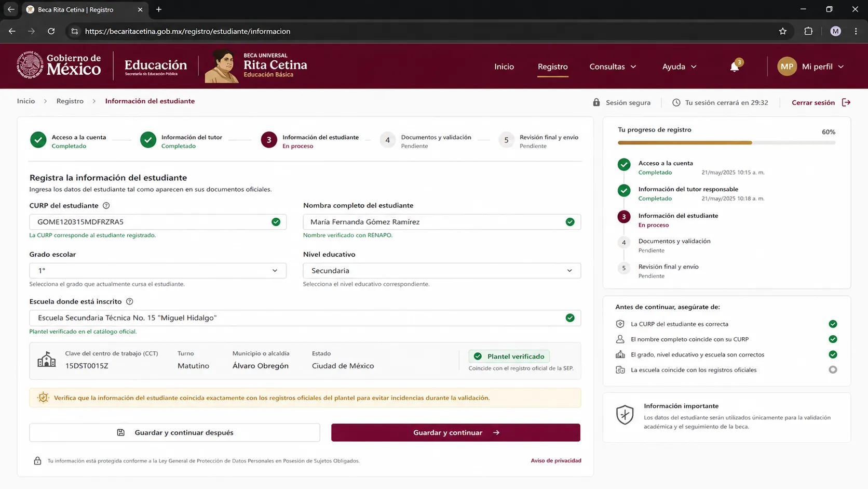This screenshot has width=868, height=489.
Task: Click Guardar y continuar después button
Action: (x=174, y=433)
